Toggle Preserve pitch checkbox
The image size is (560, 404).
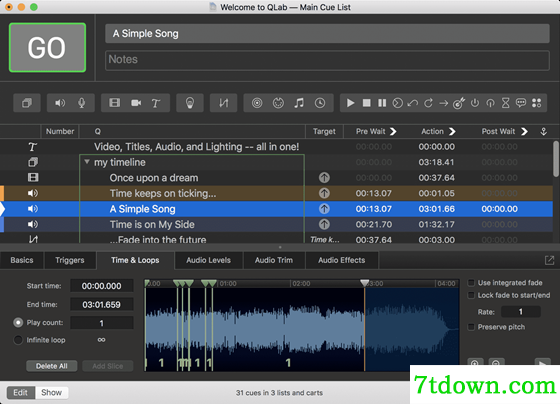[471, 327]
